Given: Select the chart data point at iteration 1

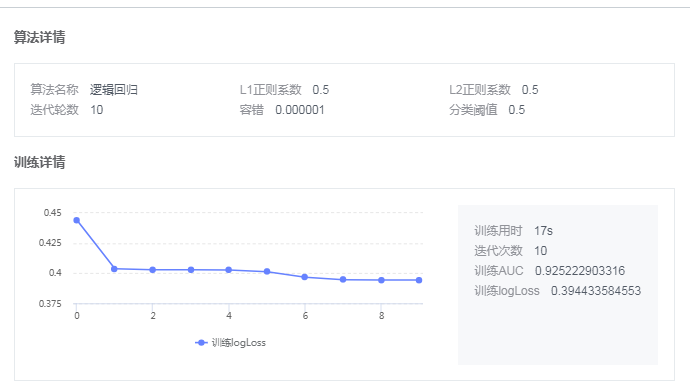Looking at the screenshot, I should point(114,269).
